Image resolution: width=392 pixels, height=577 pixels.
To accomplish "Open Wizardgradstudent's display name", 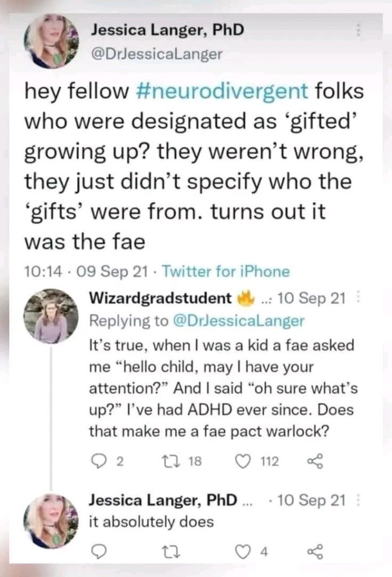I will [161, 299].
